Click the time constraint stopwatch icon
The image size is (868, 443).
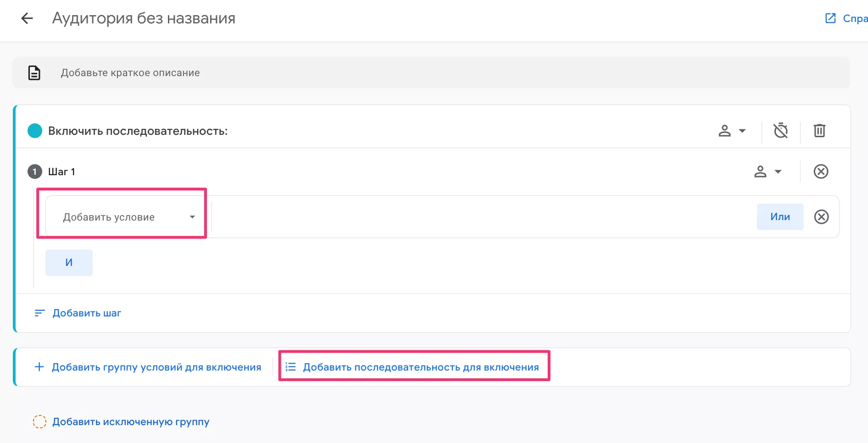pos(780,131)
